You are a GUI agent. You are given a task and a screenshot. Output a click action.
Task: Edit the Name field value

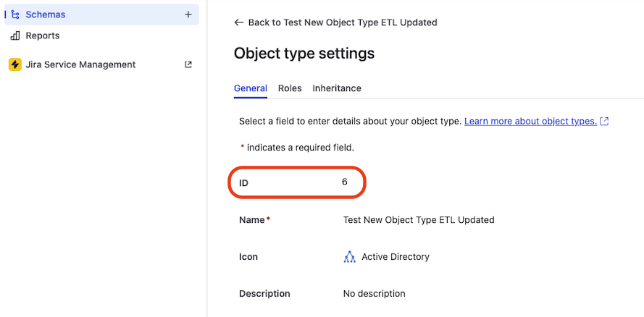tap(419, 220)
